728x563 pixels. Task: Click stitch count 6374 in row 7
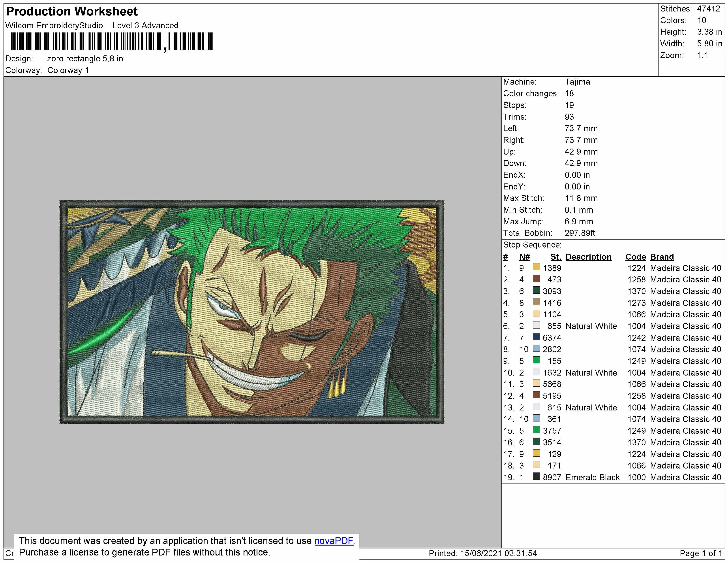(x=552, y=338)
